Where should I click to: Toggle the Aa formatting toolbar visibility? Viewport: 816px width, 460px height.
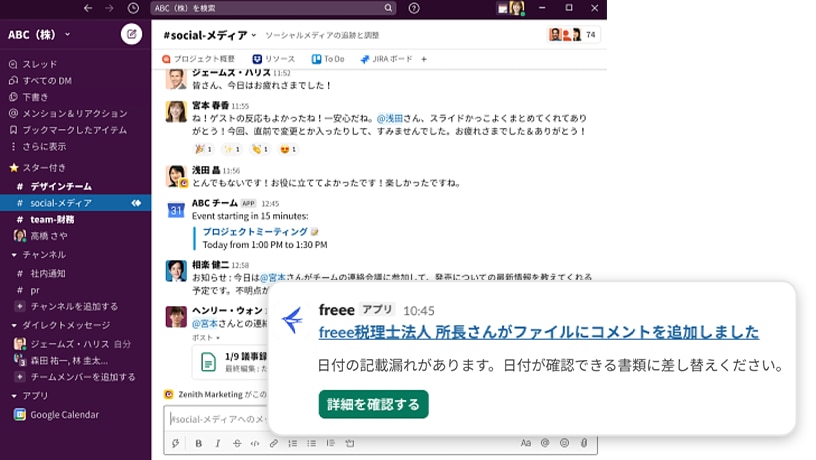pyautogui.click(x=525, y=443)
